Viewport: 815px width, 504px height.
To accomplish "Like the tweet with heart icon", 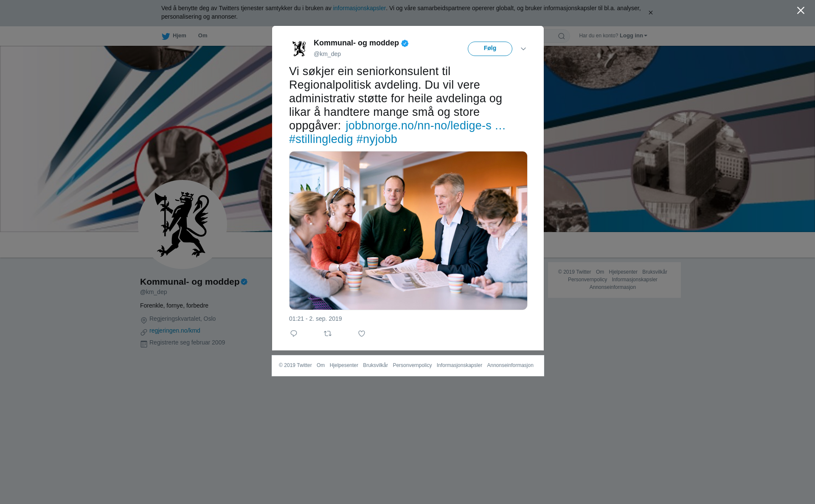I will pyautogui.click(x=362, y=333).
